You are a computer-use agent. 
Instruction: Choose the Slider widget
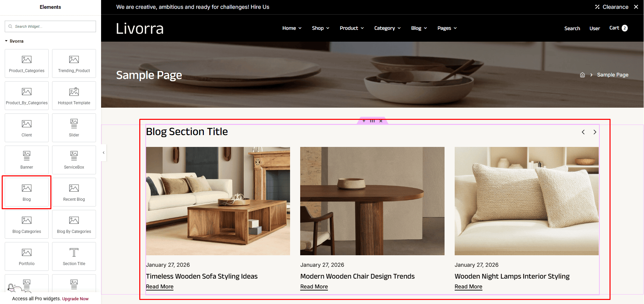pos(74,128)
